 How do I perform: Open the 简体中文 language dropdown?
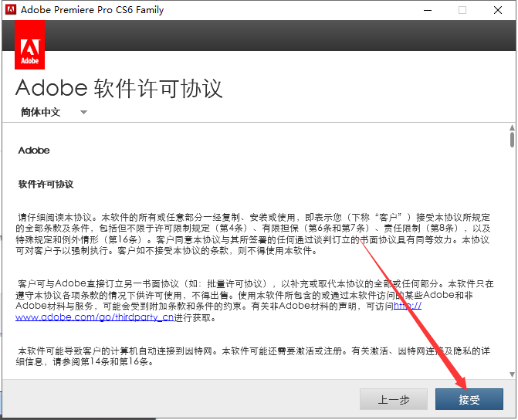[x=53, y=113]
